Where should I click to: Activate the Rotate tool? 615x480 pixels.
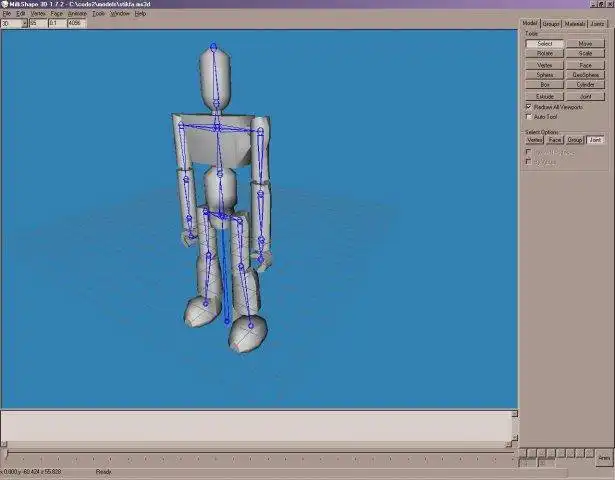point(544,53)
